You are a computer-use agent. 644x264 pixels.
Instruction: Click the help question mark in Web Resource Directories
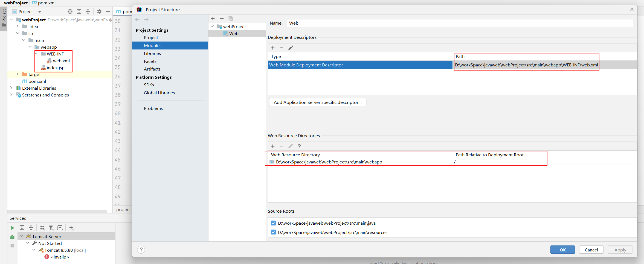click(x=299, y=146)
